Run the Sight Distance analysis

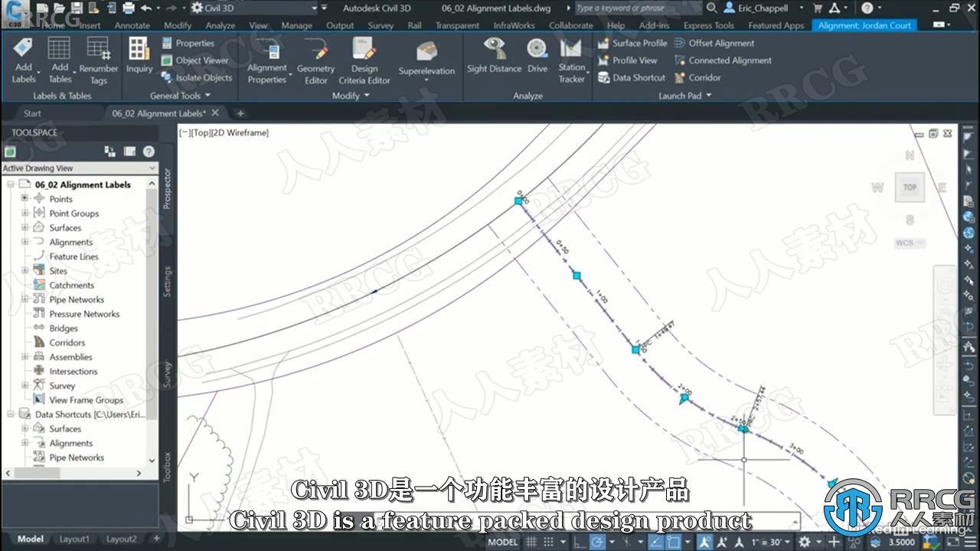(494, 55)
